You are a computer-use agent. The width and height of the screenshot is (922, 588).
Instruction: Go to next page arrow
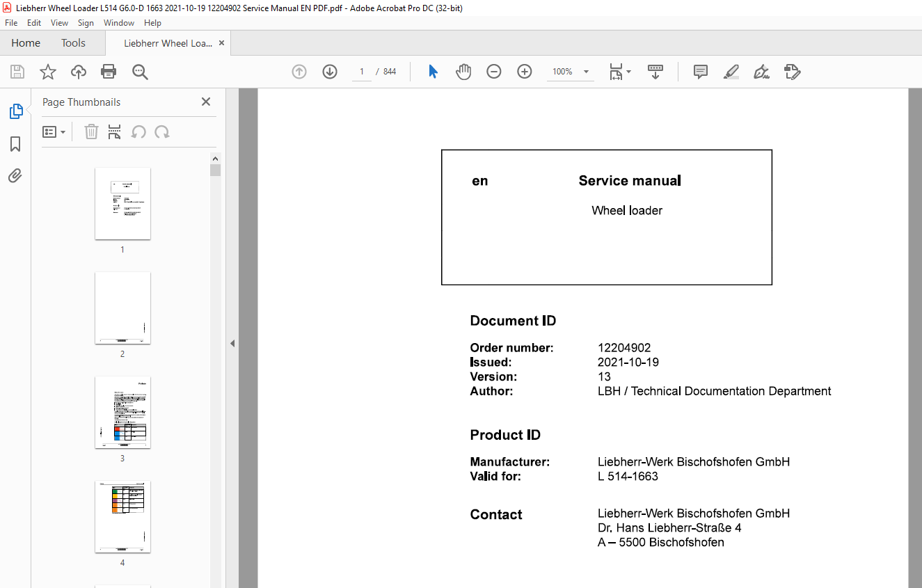[330, 72]
